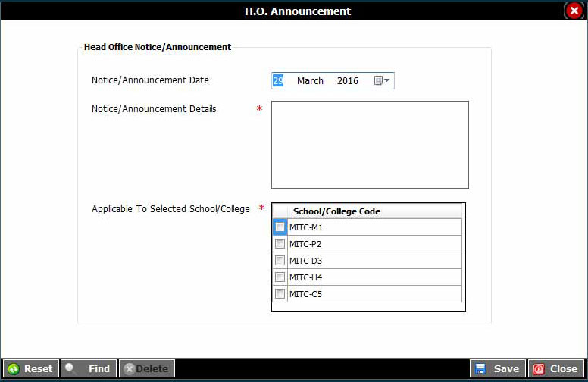The height and width of the screenshot is (382, 588).
Task: Tick the checkbox for MITC-D3
Action: pos(280,261)
